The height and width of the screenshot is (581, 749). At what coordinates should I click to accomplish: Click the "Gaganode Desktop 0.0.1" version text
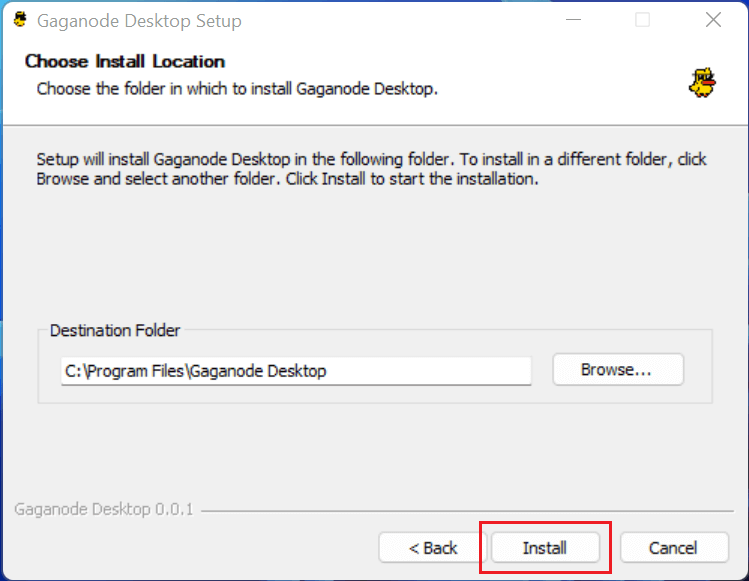[x=104, y=510]
